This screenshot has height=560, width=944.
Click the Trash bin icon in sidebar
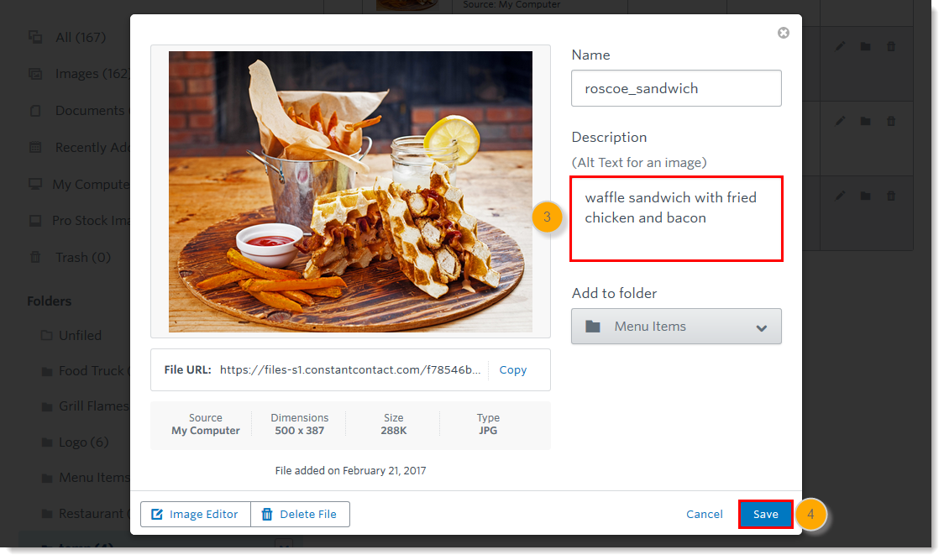[35, 257]
